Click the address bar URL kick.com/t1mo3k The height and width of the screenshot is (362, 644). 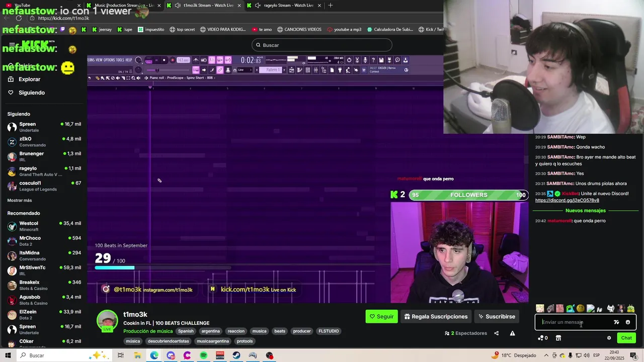(x=63, y=18)
